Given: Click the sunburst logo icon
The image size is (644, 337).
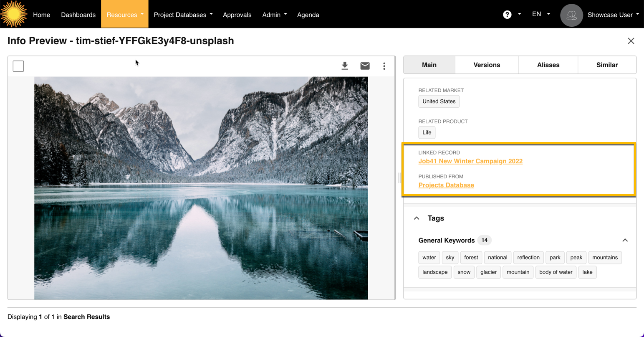Looking at the screenshot, I should pyautogui.click(x=14, y=14).
